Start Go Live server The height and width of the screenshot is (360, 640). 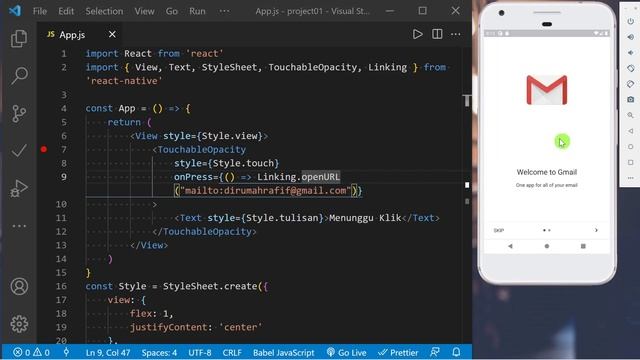(x=346, y=352)
